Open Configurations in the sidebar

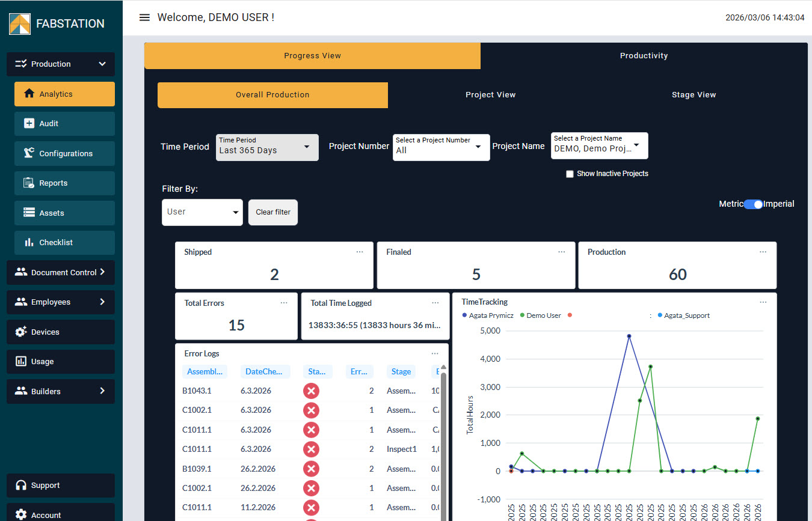[64, 154]
